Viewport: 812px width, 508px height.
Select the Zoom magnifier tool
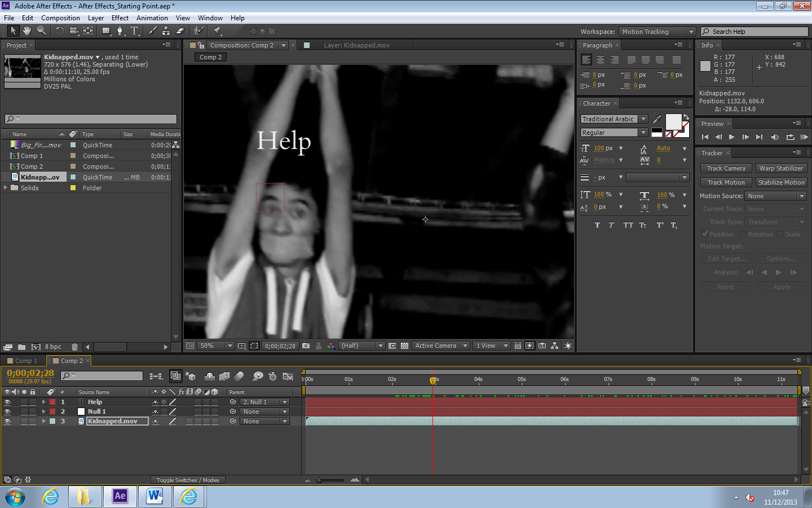pos(41,31)
